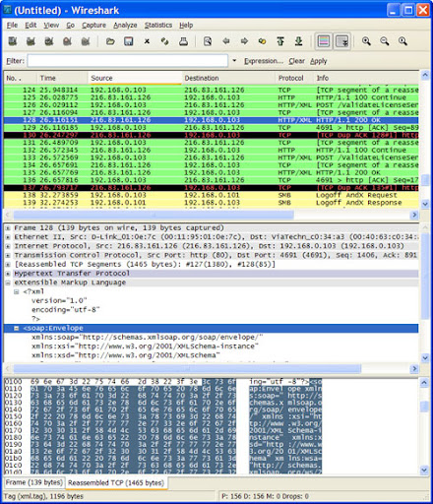Click the Expression... button

click(x=264, y=61)
